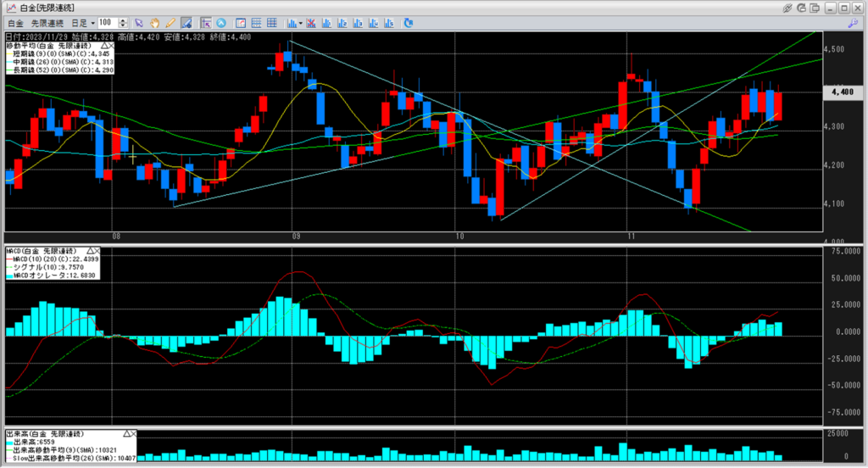Click the 日付:2023/11/29 data readout
The height and width of the screenshot is (468, 868).
[37, 37]
